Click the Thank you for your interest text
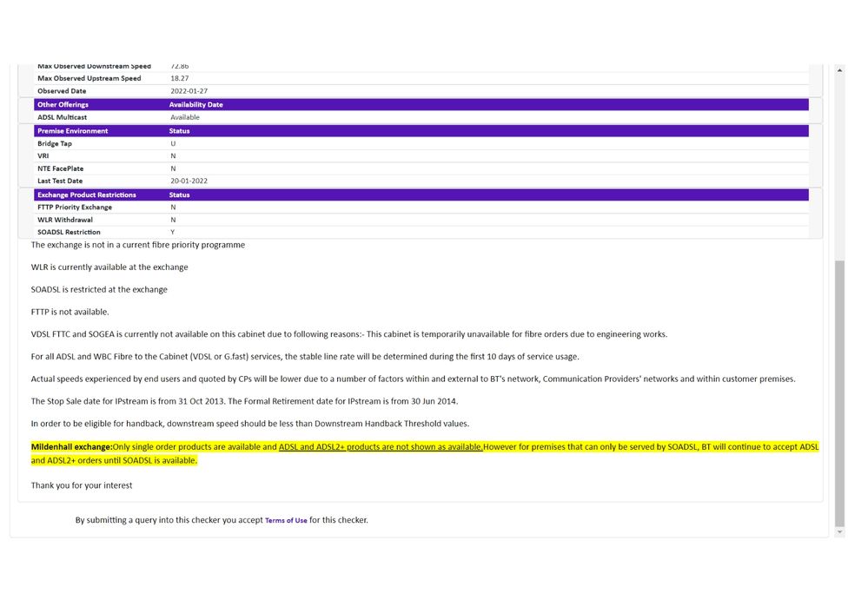868x613 pixels. click(82, 485)
